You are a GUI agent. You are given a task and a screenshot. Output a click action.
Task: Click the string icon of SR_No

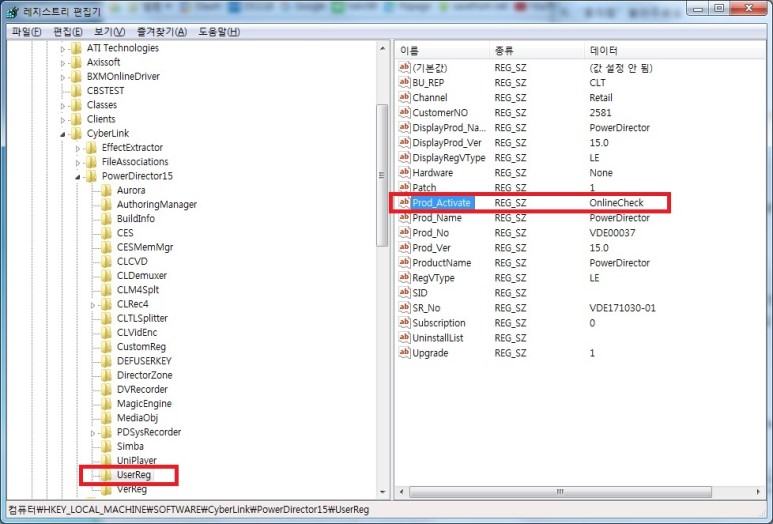404,308
